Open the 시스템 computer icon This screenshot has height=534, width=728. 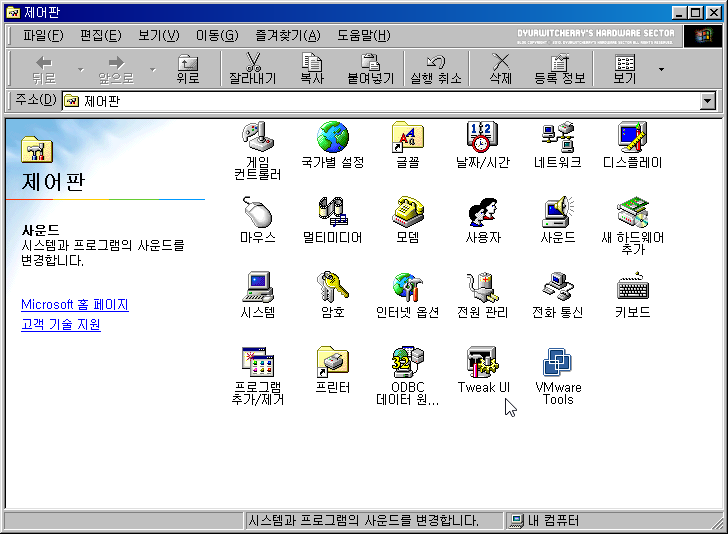258,287
